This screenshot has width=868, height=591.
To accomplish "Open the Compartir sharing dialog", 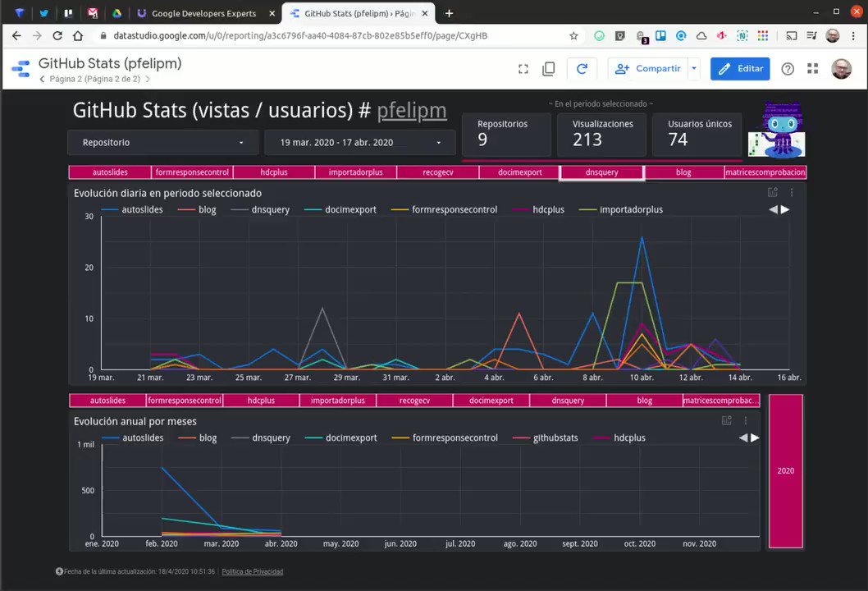I will tap(647, 69).
